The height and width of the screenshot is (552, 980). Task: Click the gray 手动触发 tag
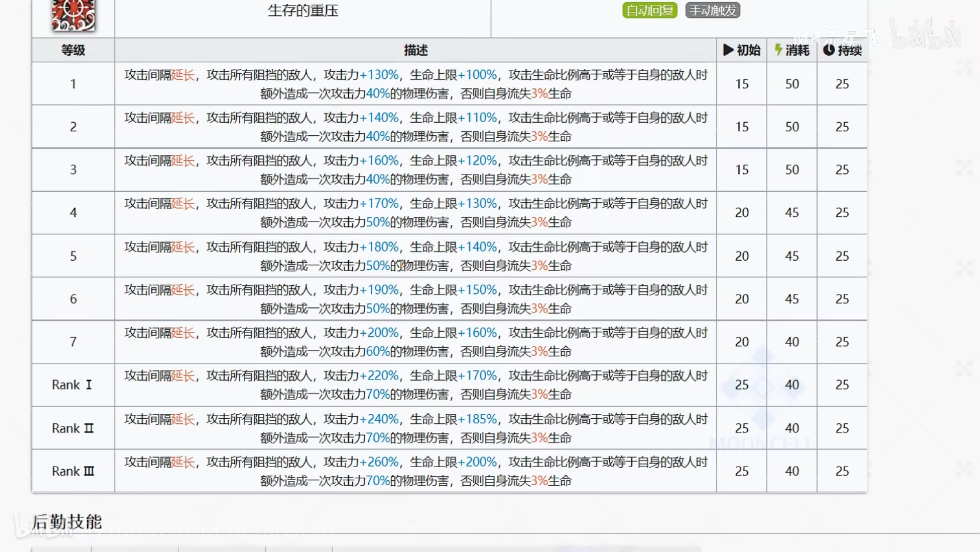tap(712, 10)
